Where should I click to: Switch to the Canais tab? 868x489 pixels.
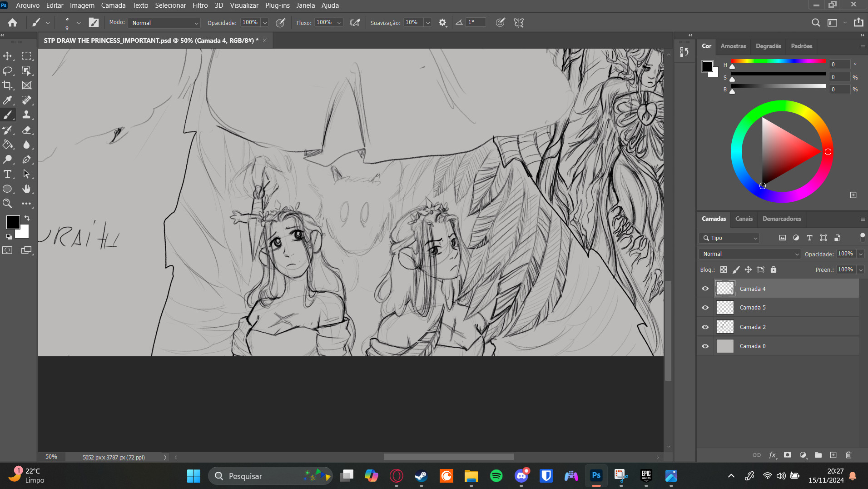pos(744,219)
